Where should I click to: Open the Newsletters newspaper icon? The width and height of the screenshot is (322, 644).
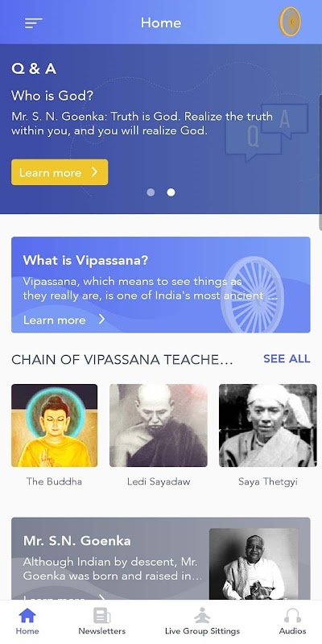[x=102, y=615]
